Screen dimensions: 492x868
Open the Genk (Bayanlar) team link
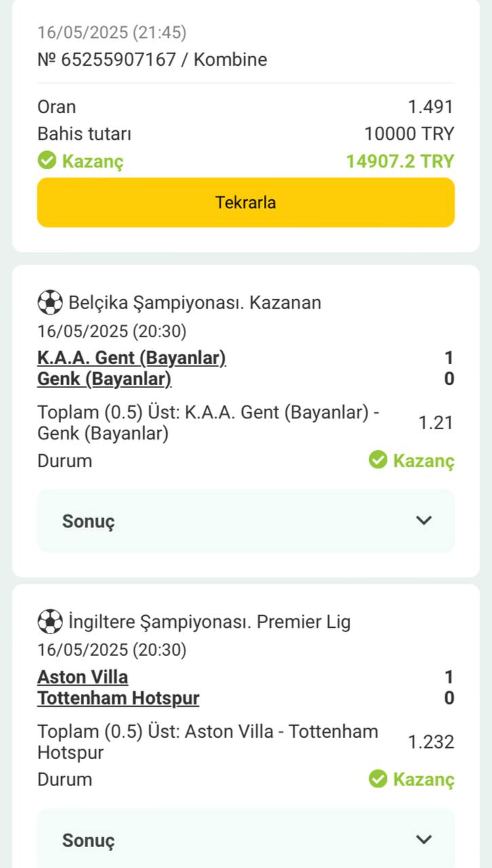coord(105,378)
